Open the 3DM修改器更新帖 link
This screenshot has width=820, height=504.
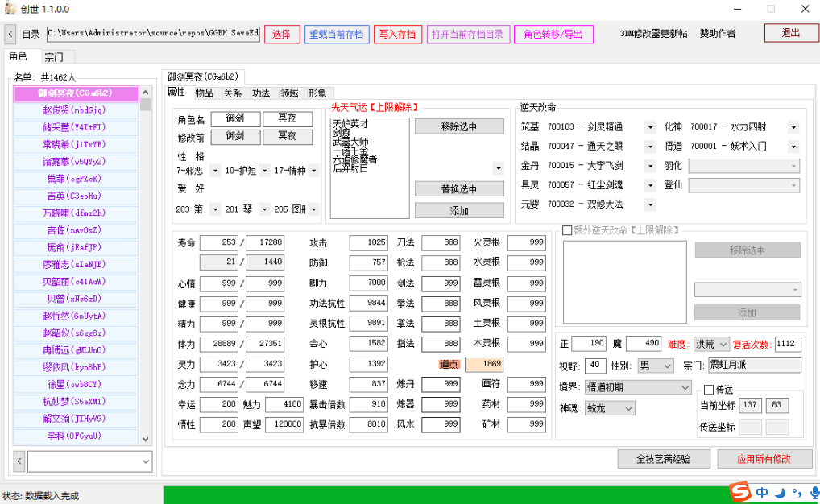[652, 34]
